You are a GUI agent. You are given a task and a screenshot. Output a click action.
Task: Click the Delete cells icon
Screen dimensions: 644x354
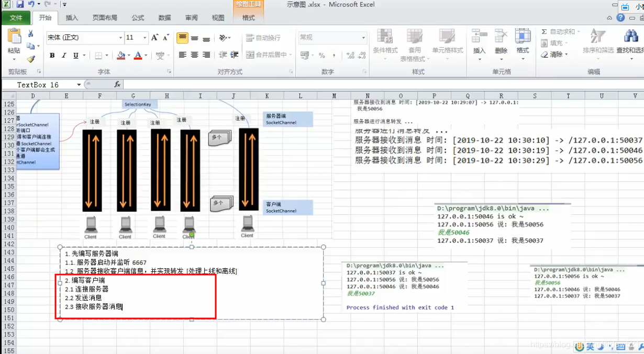(501, 36)
